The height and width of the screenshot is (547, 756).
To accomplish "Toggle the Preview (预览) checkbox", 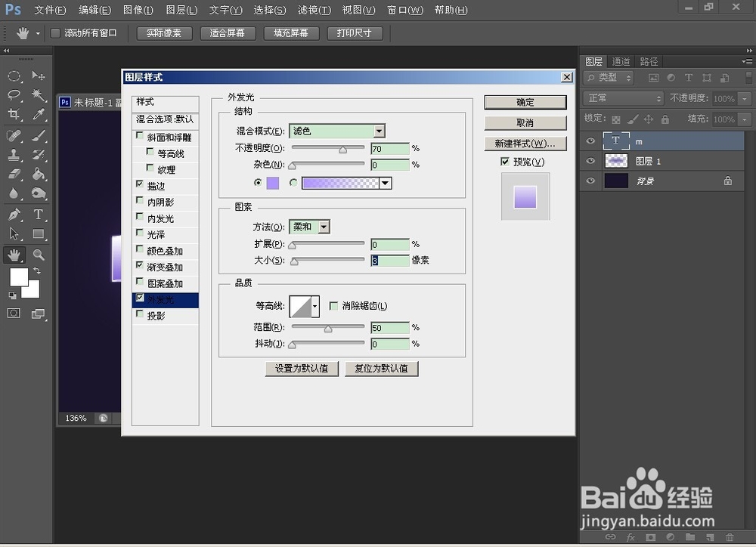I will (505, 162).
